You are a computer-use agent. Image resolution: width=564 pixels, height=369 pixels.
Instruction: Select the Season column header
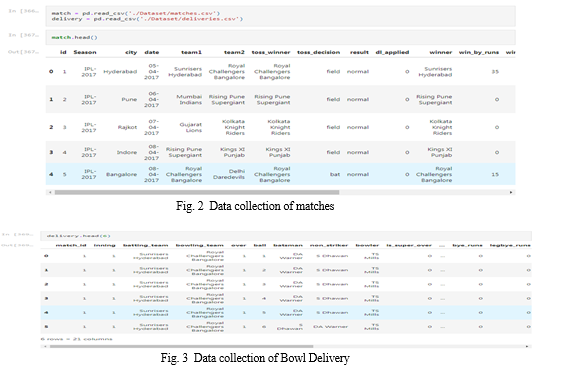point(85,53)
